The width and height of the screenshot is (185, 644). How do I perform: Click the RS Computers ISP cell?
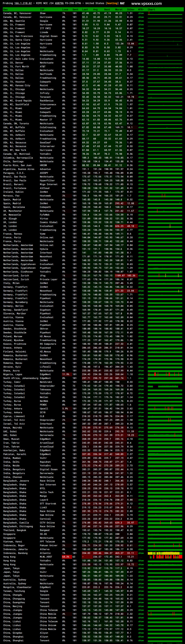[x=48, y=344]
